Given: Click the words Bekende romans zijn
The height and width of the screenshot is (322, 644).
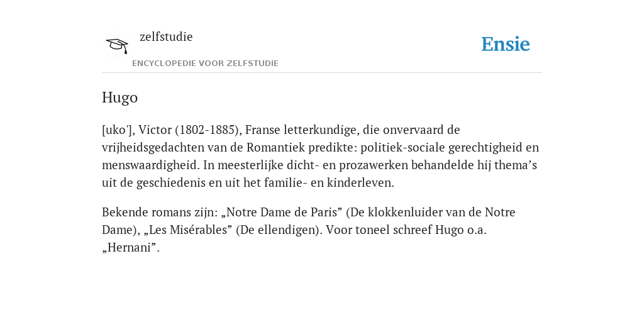Looking at the screenshot, I should click(158, 213).
